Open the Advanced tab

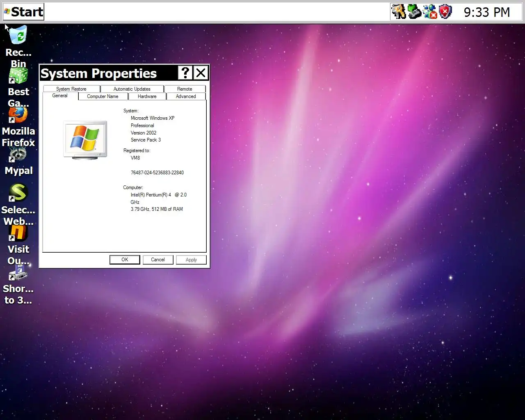point(186,96)
